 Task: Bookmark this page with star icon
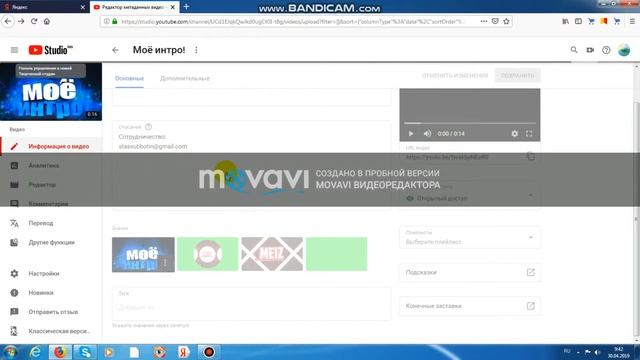pyautogui.click(x=507, y=21)
